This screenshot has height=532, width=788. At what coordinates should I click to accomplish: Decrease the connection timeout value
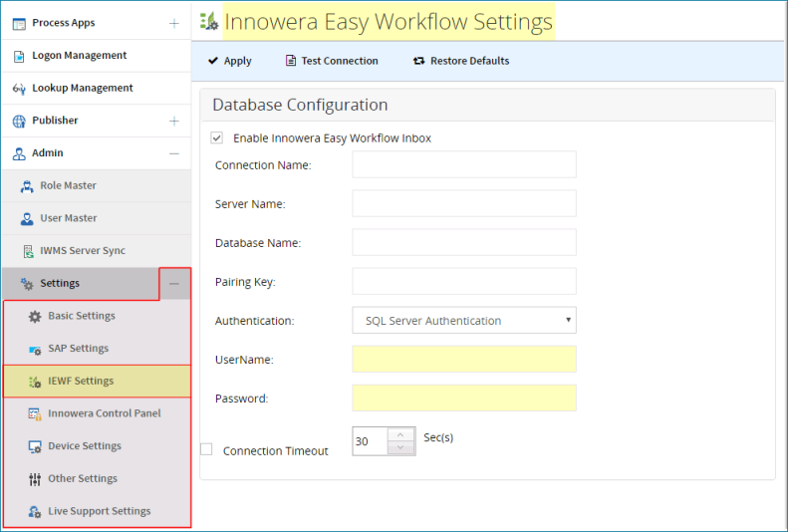400,447
